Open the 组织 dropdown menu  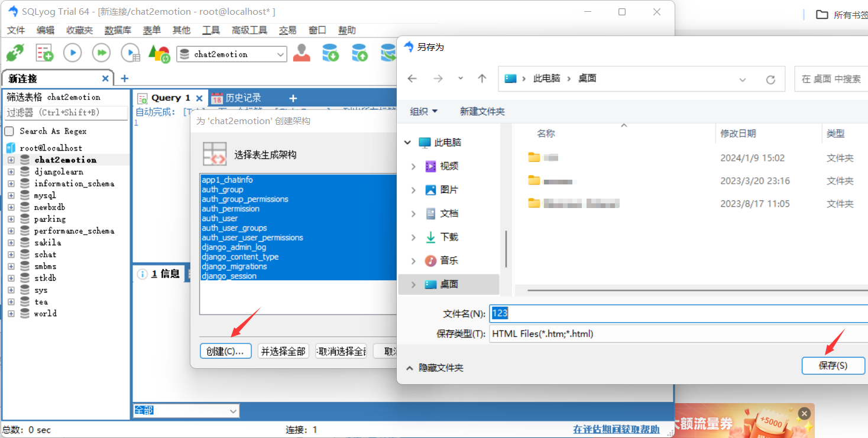tap(424, 111)
